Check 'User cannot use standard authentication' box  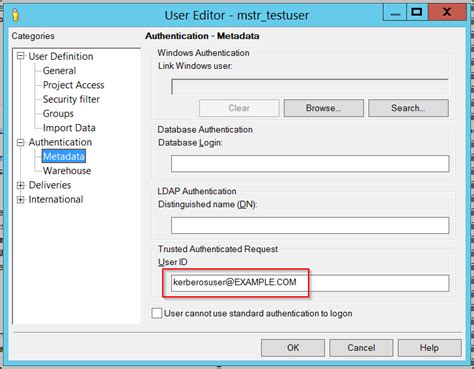[157, 313]
